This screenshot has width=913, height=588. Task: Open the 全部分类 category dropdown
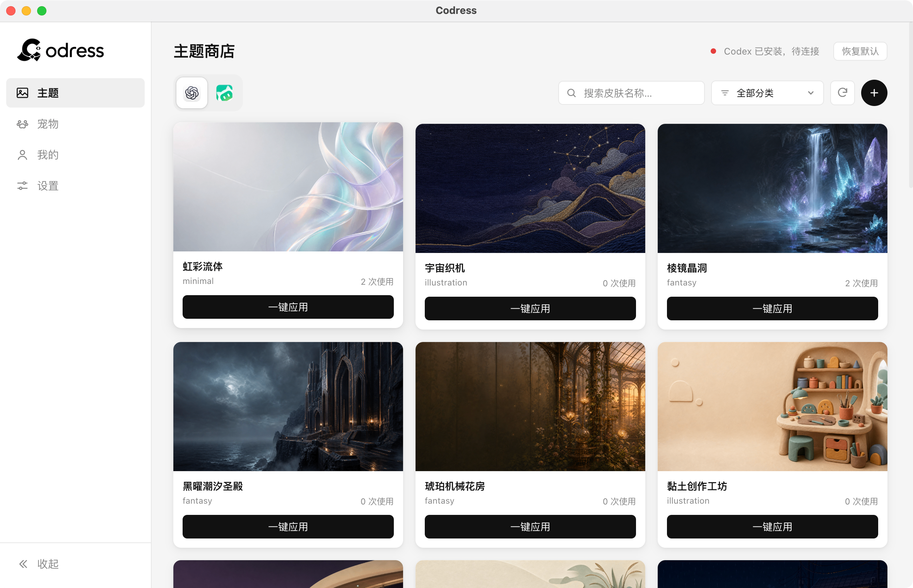coord(767,93)
